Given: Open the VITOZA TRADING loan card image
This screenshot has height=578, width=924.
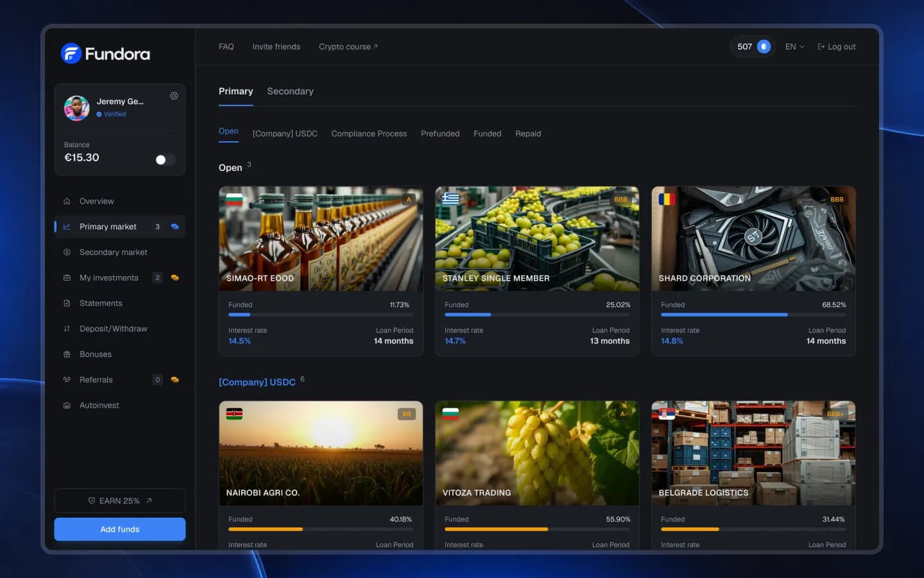Looking at the screenshot, I should 537,453.
